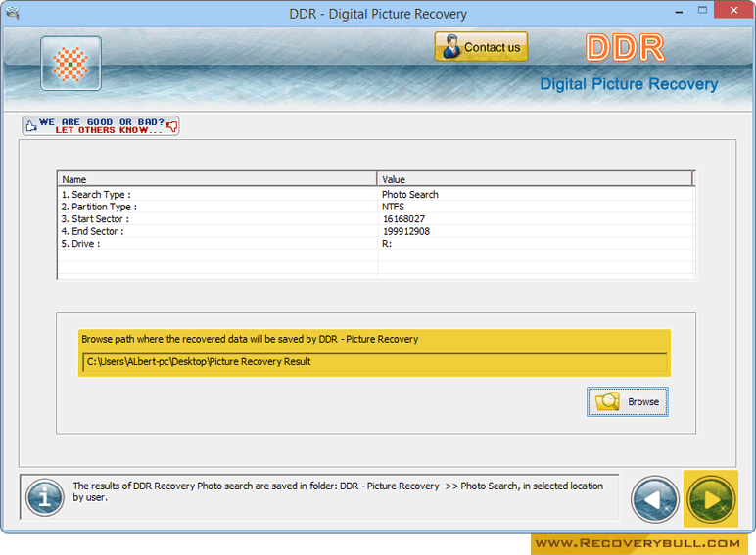Close the DDR Digital Picture Recovery window
The image size is (756, 555).
click(733, 10)
